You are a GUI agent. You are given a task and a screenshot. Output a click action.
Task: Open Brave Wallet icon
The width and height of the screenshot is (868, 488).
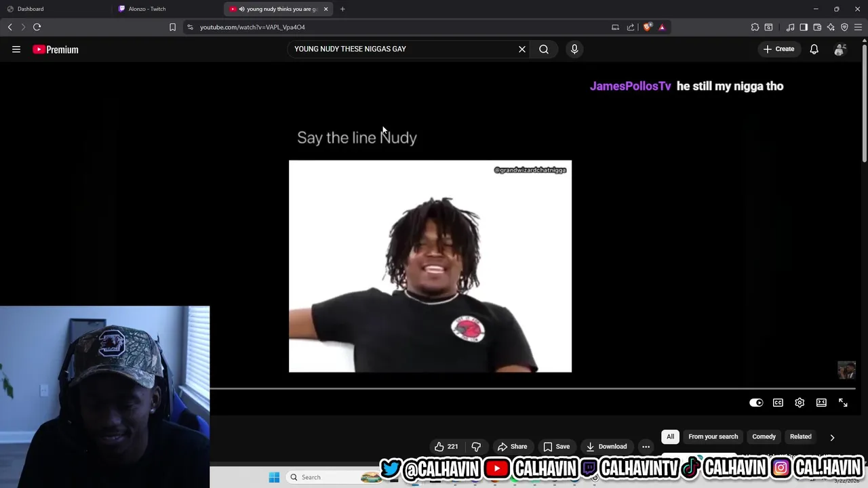(x=817, y=27)
